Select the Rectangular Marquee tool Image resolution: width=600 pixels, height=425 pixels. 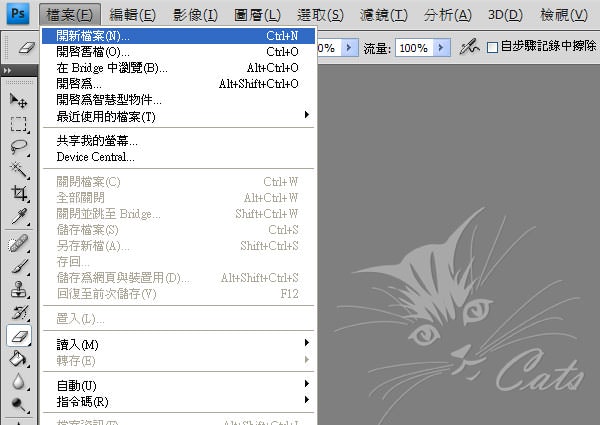point(19,124)
